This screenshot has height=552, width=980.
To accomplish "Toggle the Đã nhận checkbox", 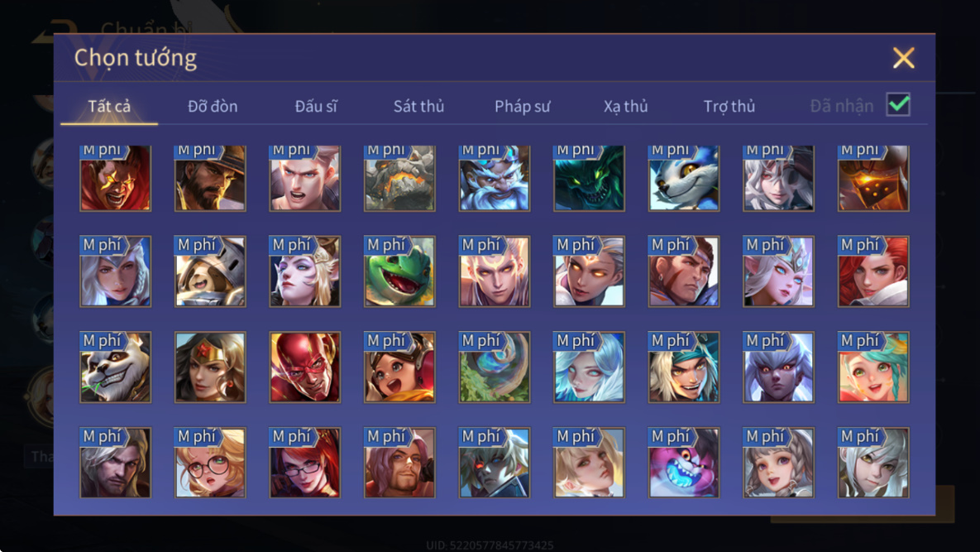I will click(x=898, y=104).
